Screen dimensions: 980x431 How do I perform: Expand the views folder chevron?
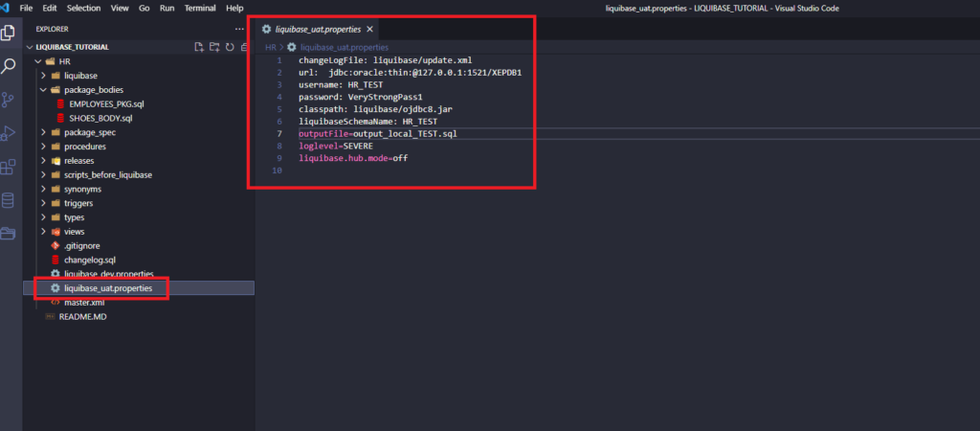[43, 232]
